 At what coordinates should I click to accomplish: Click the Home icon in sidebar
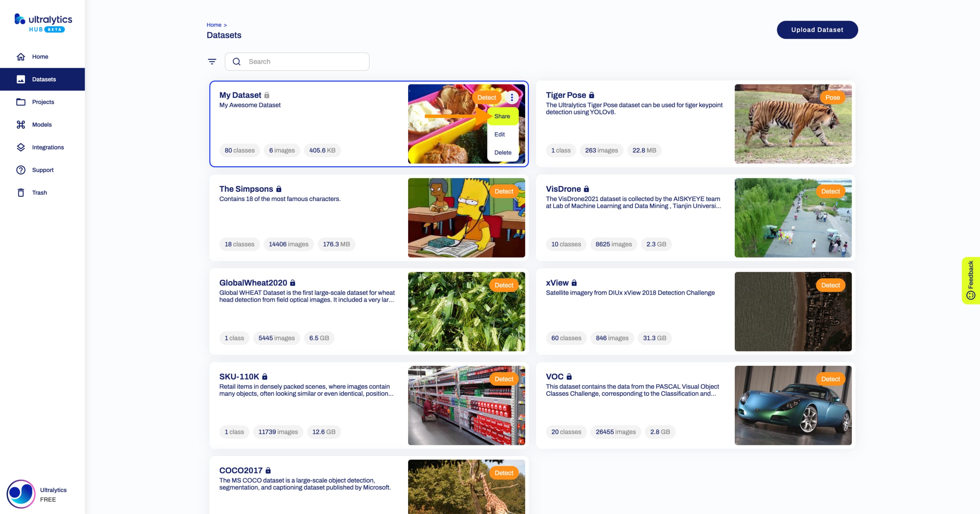(20, 56)
